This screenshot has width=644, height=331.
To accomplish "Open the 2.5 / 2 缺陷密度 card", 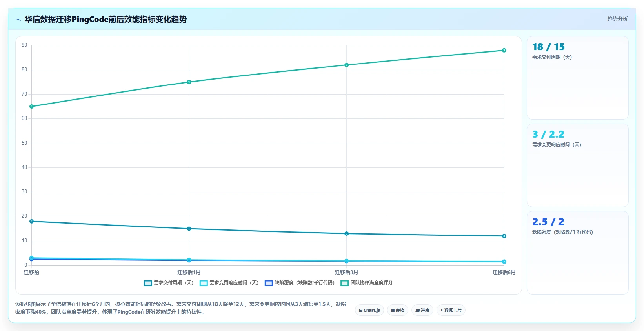I will pos(577,253).
